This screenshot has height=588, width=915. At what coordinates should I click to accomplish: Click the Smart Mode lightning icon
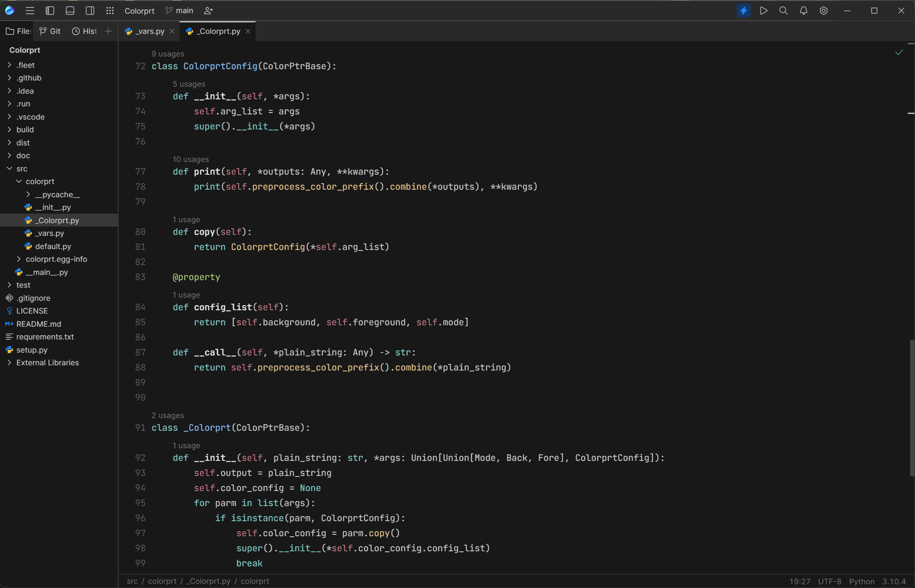(x=744, y=10)
